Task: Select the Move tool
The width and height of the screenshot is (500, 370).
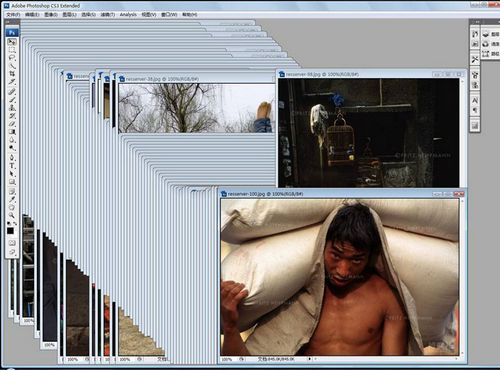Action: [12, 42]
